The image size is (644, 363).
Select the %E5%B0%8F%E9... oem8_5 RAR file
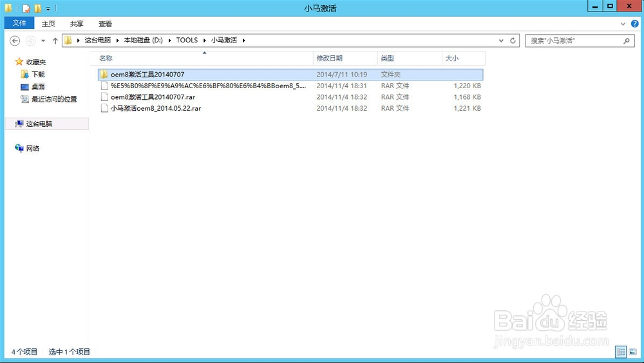[290, 86]
